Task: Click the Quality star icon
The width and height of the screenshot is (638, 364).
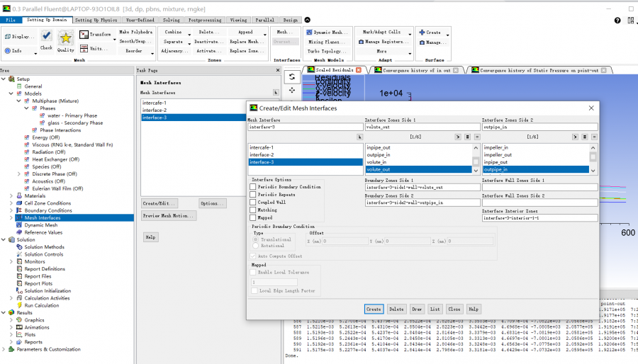Action: point(65,38)
